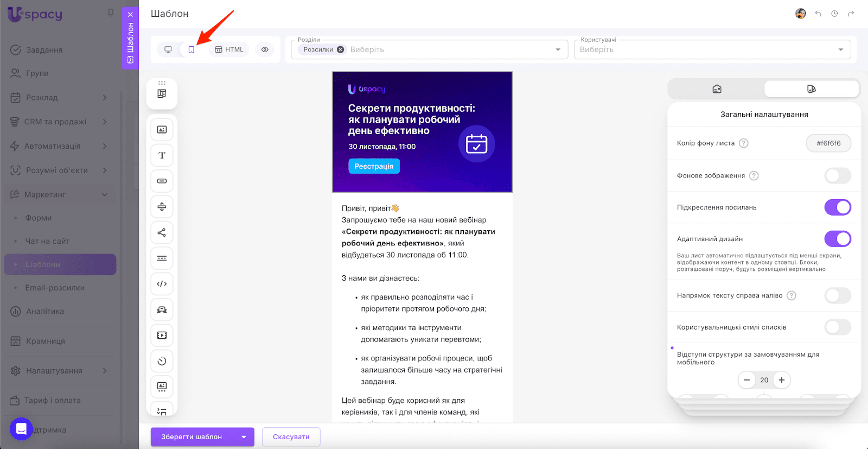This screenshot has height=449, width=868.
Task: Close the Шаблон side tab
Action: (130, 15)
